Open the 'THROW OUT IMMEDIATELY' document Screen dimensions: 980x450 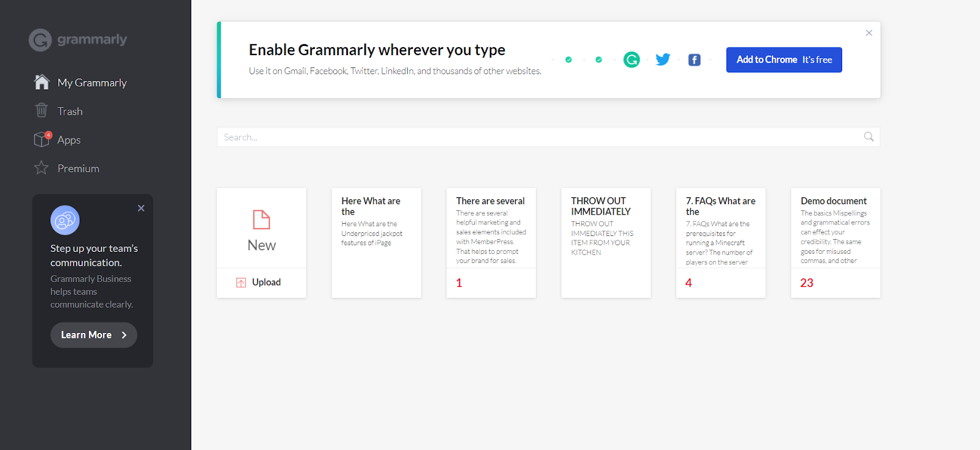pos(606,243)
